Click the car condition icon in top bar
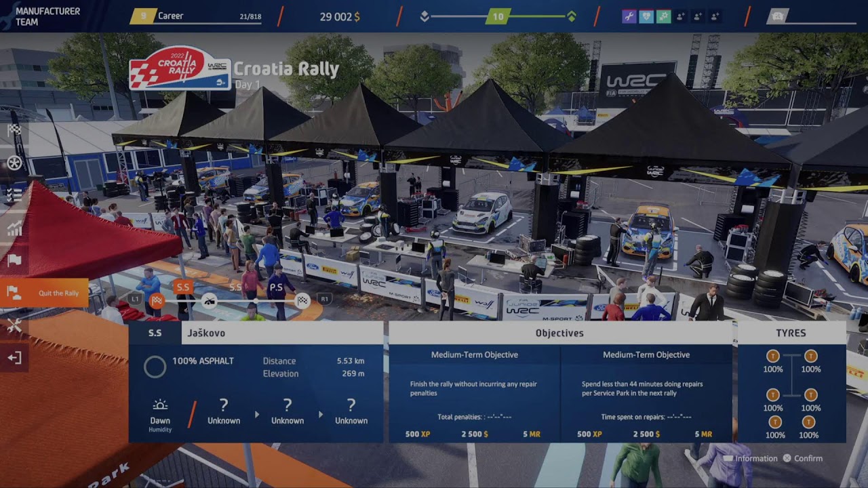Screen dimensions: 868x488 (x=778, y=16)
